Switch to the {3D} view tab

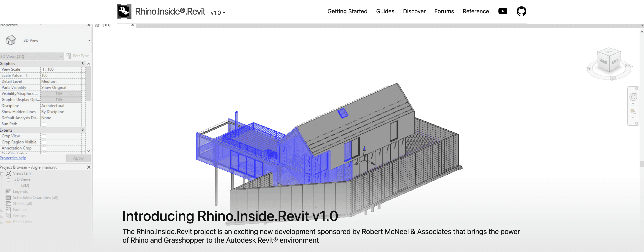coord(106,25)
